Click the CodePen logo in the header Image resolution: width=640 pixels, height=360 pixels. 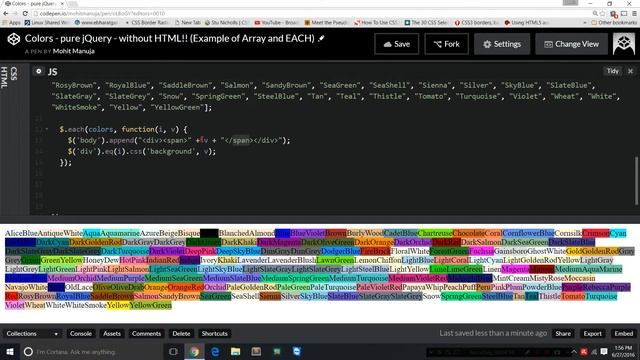click(x=13, y=39)
